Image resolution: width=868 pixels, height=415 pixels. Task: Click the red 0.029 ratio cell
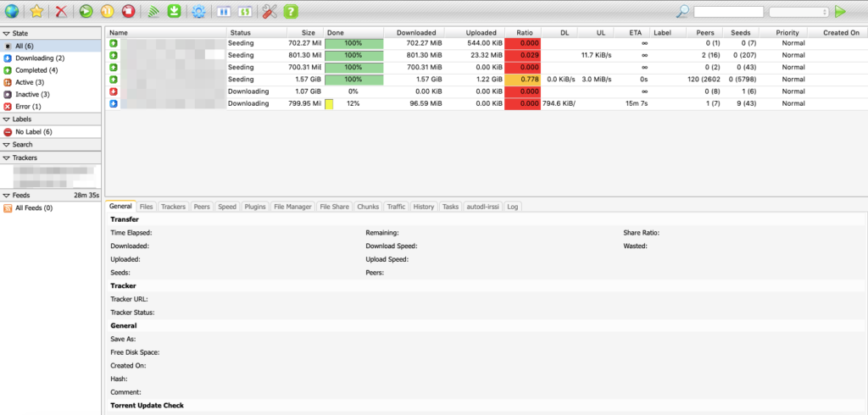coord(522,55)
